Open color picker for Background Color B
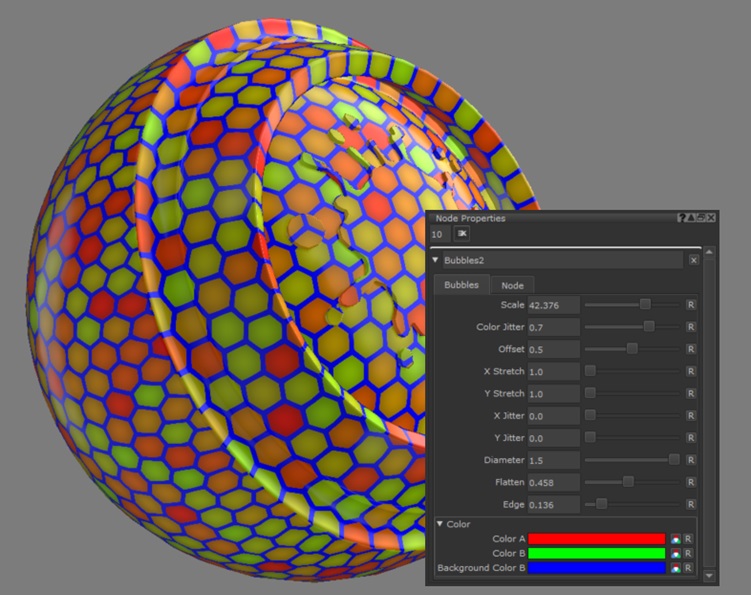751x595 pixels. pyautogui.click(x=676, y=568)
